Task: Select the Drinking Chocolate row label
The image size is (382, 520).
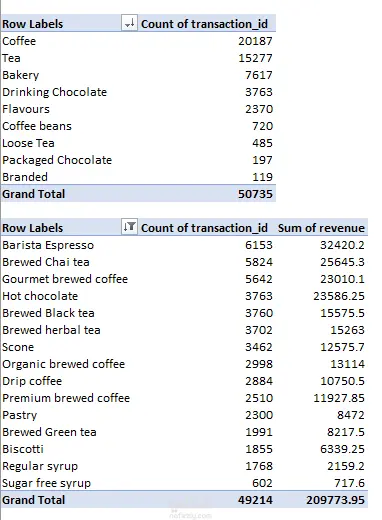Action: (x=55, y=92)
